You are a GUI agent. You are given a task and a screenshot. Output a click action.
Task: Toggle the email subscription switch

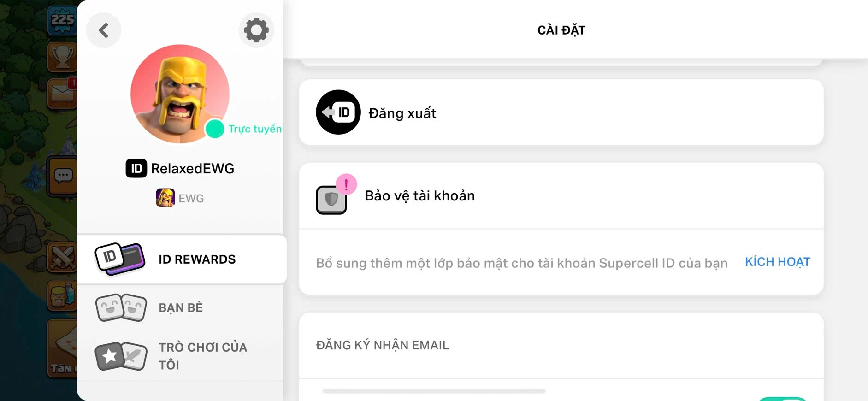point(782,398)
